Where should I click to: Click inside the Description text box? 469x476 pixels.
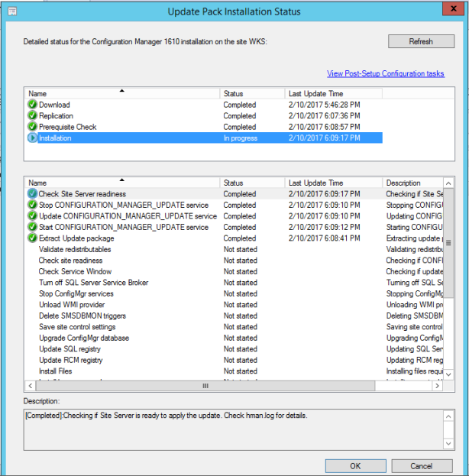coord(233,429)
